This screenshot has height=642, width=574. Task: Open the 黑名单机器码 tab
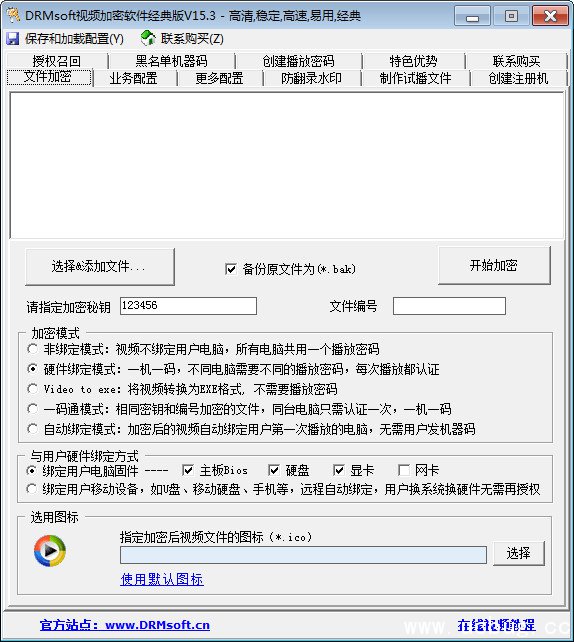tap(172, 61)
